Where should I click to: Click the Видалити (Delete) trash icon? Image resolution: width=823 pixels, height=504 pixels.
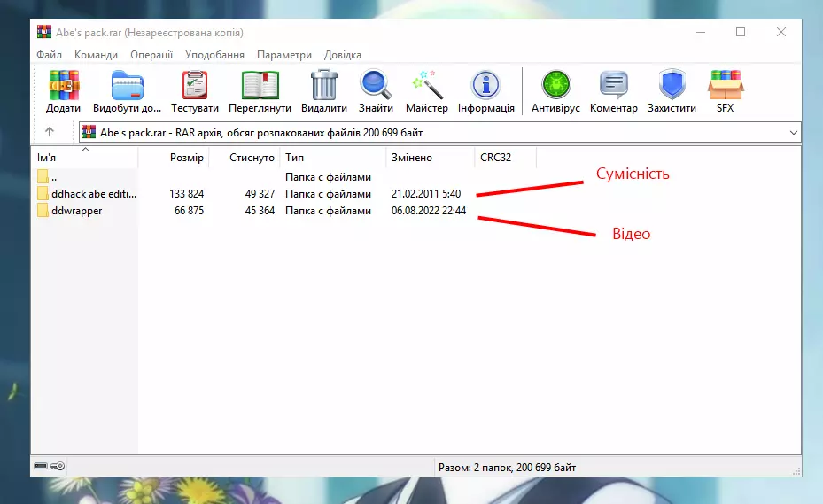pyautogui.click(x=324, y=85)
